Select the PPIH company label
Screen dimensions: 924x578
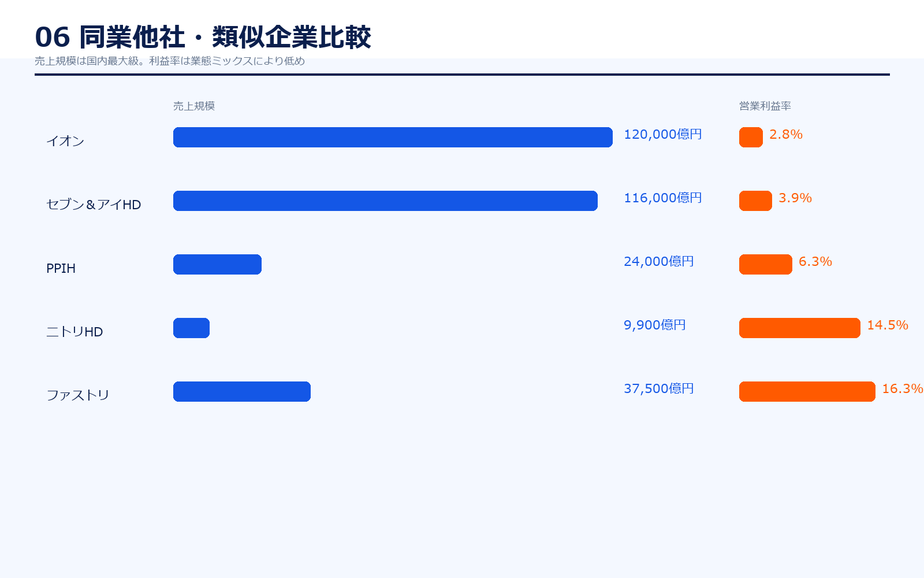point(61,268)
